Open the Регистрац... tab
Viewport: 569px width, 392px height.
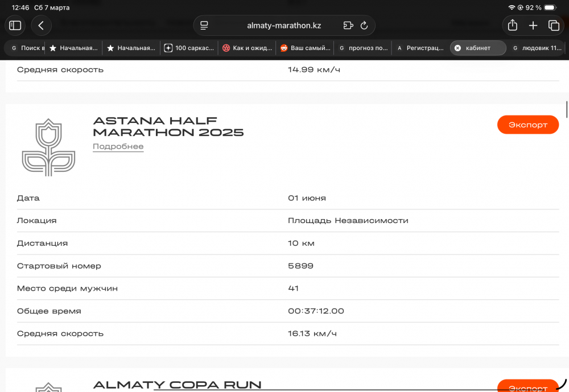420,48
